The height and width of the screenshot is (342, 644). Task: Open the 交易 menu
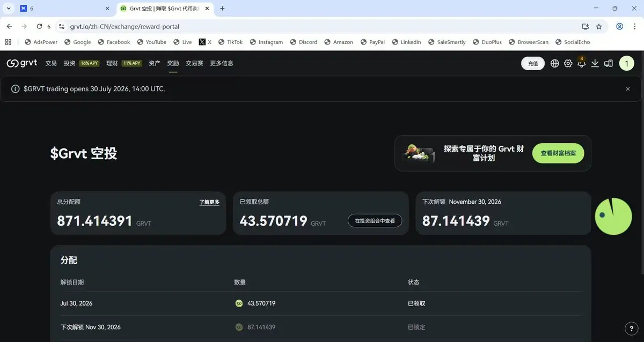click(x=51, y=63)
